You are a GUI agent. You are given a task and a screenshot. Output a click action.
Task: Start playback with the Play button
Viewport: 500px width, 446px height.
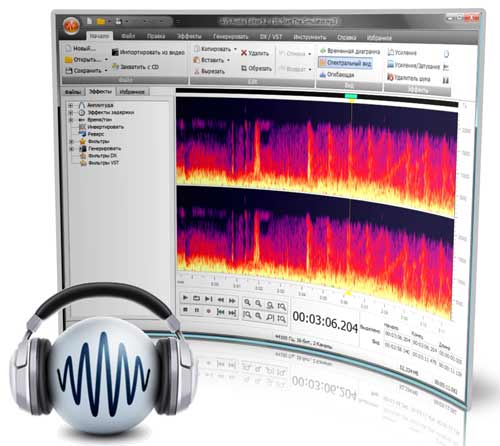click(x=186, y=298)
